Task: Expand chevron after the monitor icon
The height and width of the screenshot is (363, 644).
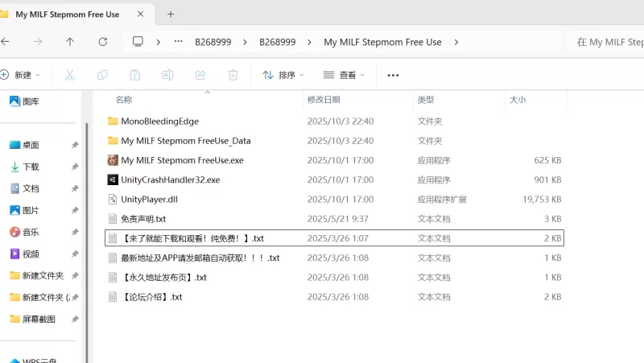Action: pos(158,42)
